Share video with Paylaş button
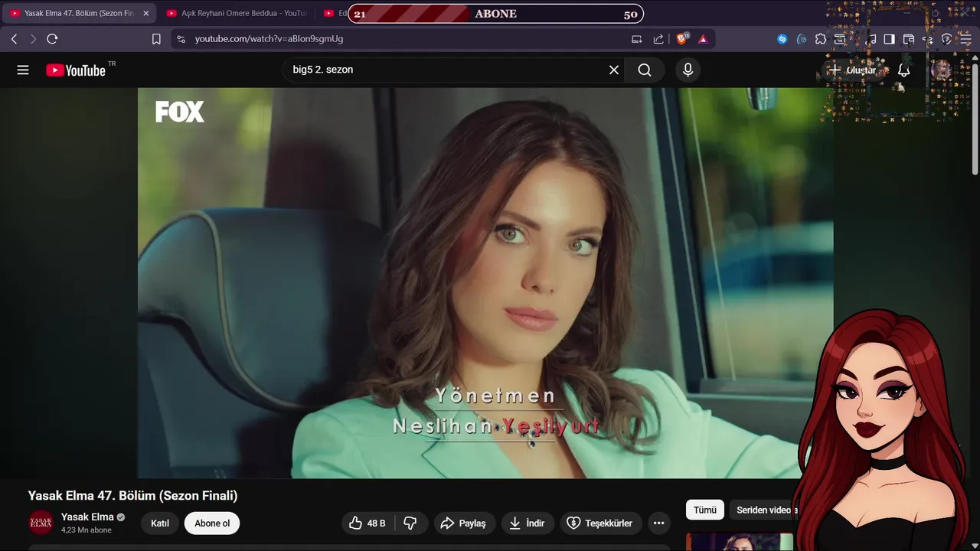The image size is (980, 551). click(x=464, y=523)
